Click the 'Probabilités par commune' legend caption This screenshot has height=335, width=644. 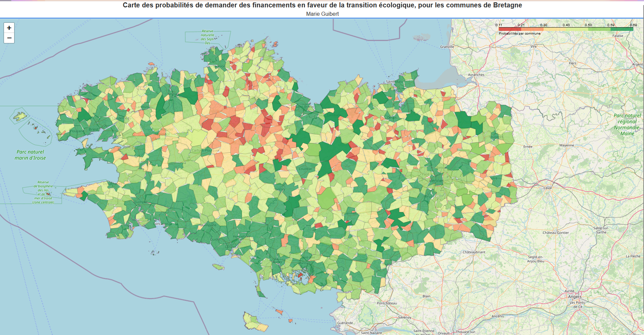pos(519,34)
